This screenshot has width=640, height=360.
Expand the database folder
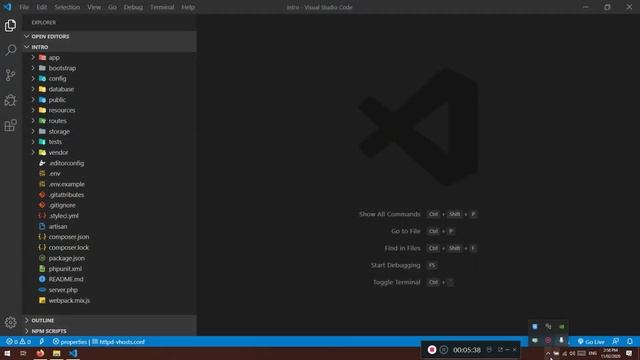coord(33,89)
